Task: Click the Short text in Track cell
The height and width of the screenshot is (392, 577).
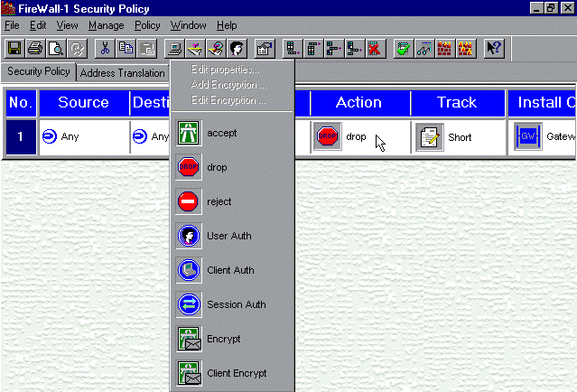Action: point(460,137)
